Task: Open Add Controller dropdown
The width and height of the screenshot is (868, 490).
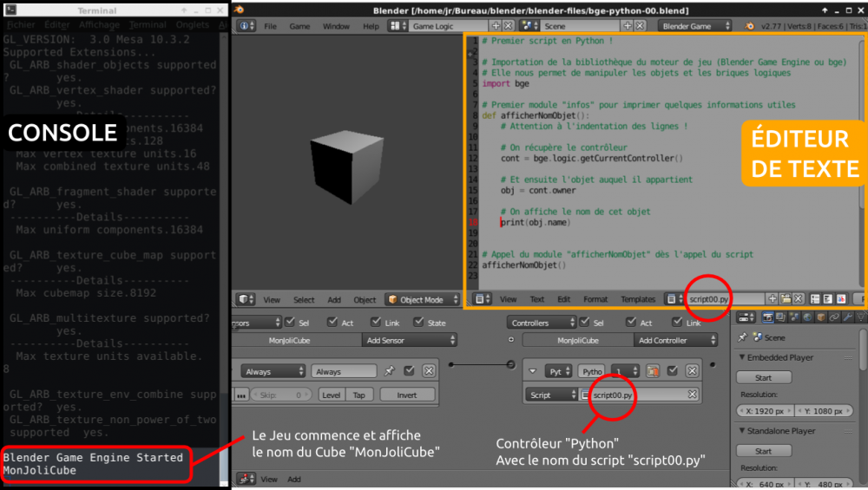Action: (x=675, y=340)
